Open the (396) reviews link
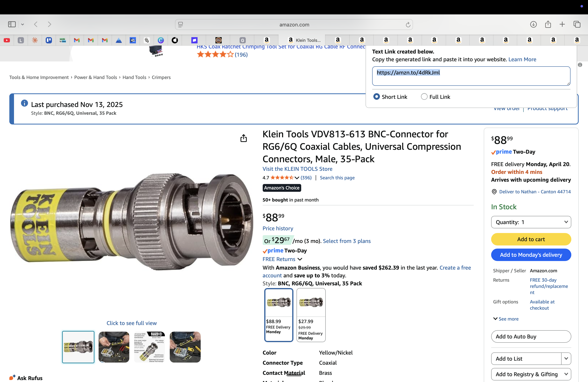The height and width of the screenshot is (382, 588). tap(306, 178)
